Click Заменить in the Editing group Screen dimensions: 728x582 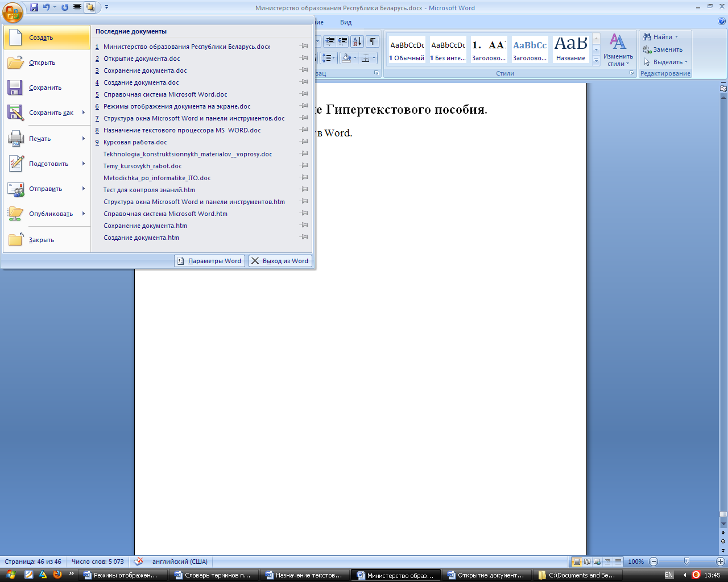[x=663, y=49]
